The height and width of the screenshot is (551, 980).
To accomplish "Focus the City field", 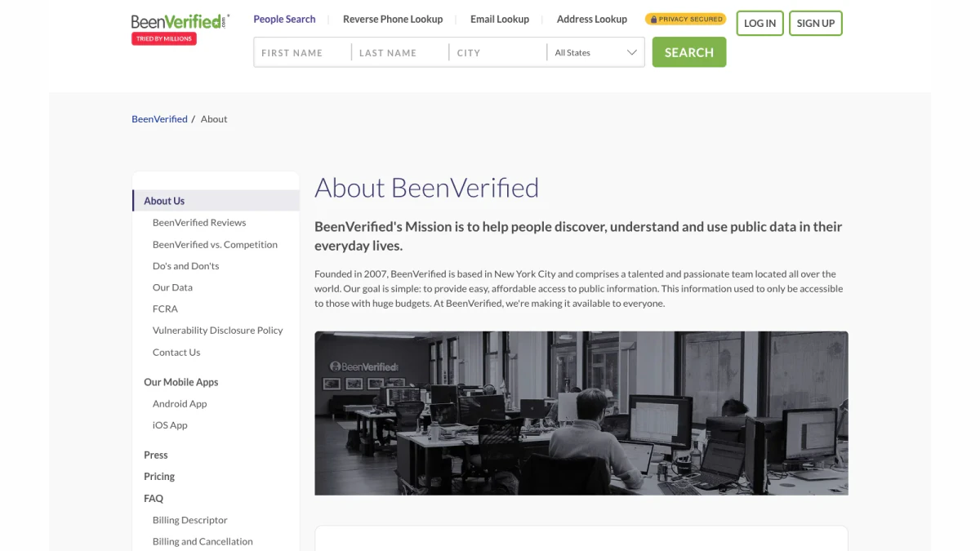I will click(498, 52).
